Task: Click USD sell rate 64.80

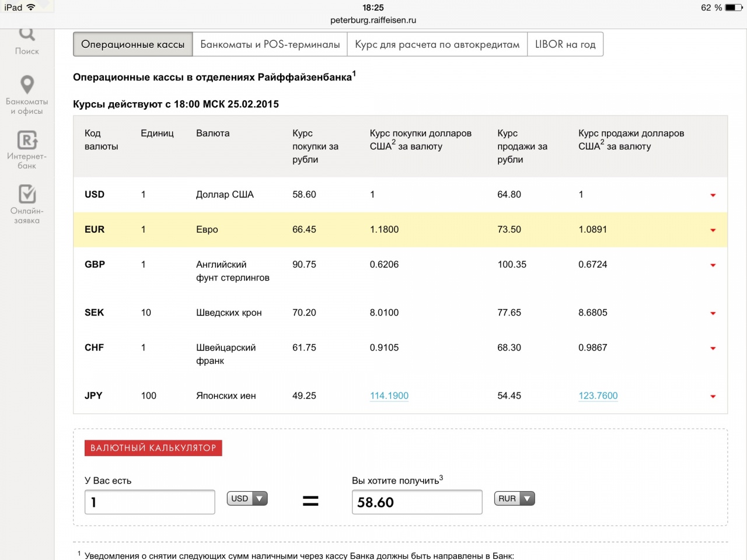Action: (509, 194)
